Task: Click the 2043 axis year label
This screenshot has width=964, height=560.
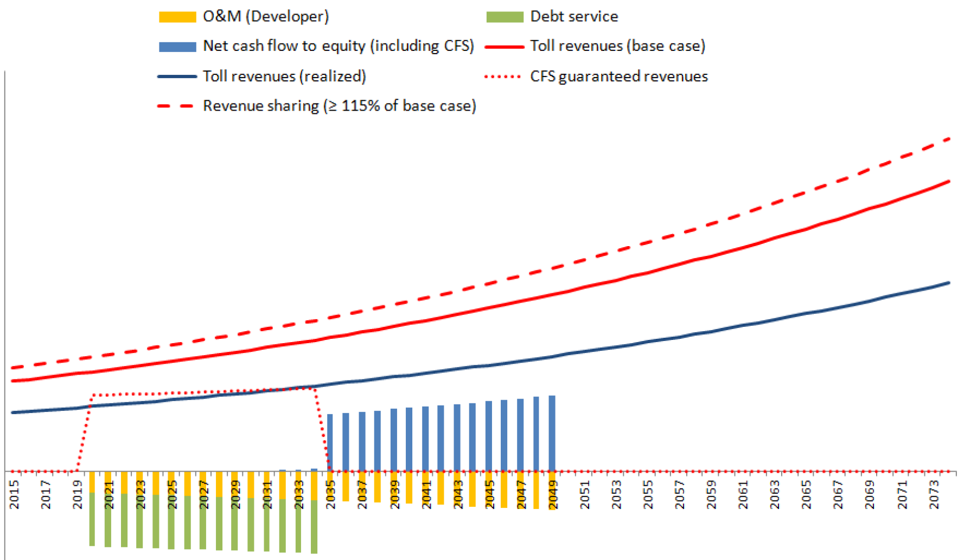Action: (458, 495)
